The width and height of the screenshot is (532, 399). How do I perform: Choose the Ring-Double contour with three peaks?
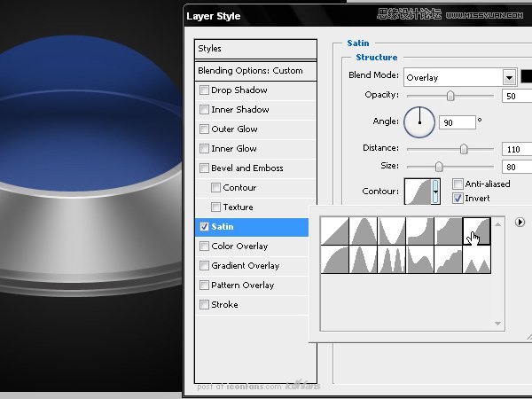point(392,260)
